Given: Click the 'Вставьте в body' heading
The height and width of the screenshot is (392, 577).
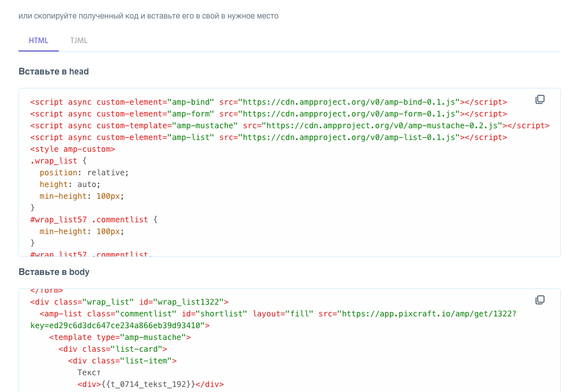Looking at the screenshot, I should click(x=54, y=272).
